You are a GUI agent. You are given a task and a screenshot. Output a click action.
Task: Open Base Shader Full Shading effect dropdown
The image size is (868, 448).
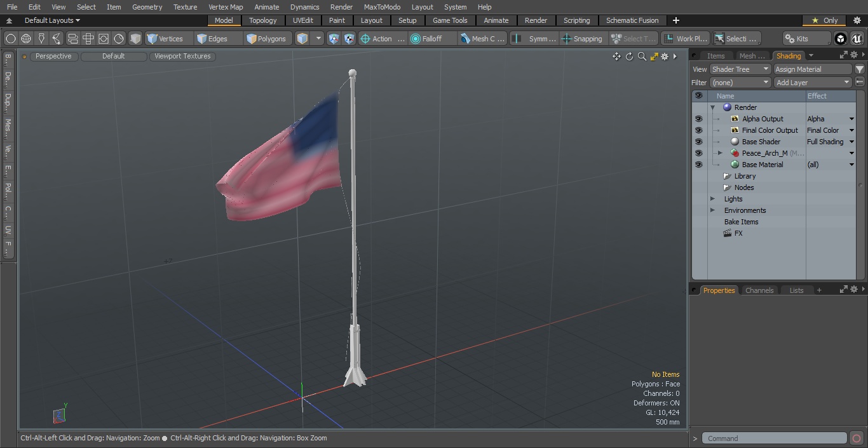point(851,142)
